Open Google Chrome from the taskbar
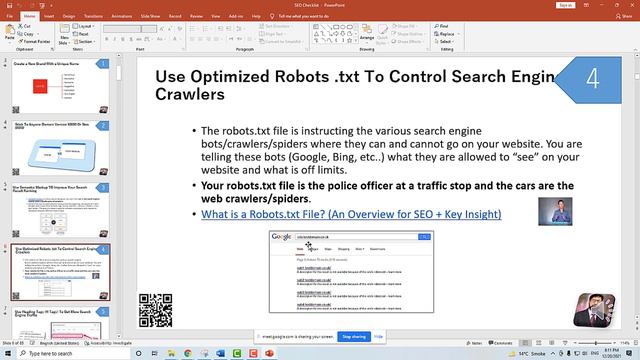The width and height of the screenshot is (640, 360). [x=188, y=353]
